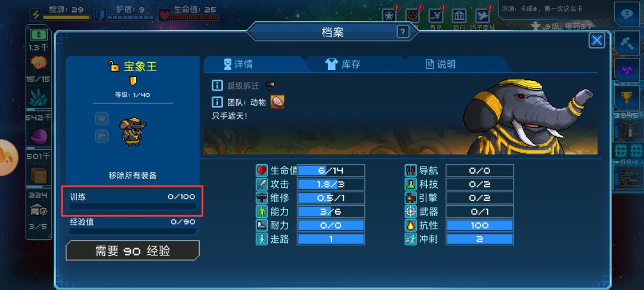Click the help question mark next to 档案
644x290 pixels.
(x=403, y=32)
